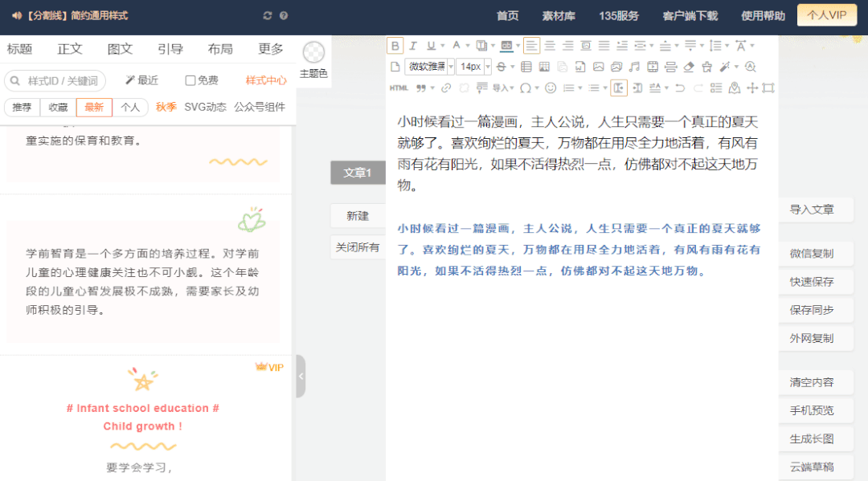Viewport: 868px width, 481px height.
Task: Expand the 导入 import dropdown
Action: 503,88
